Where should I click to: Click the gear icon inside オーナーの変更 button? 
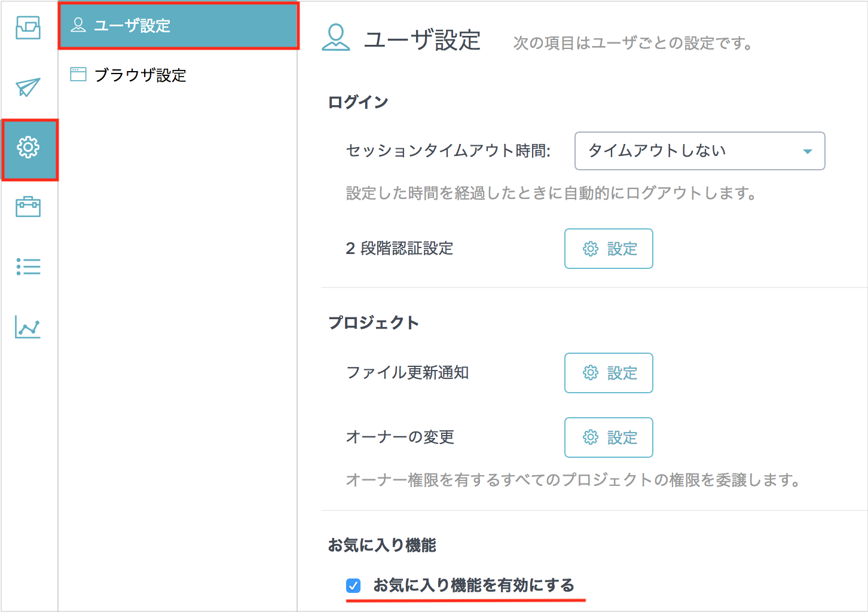pos(591,437)
